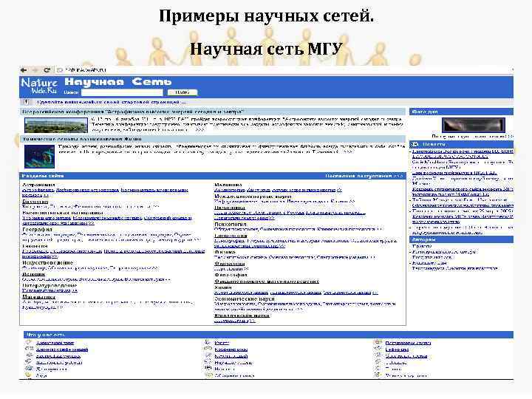Reload the page with the refresh icon
The image size is (532, 399).
click(47, 70)
